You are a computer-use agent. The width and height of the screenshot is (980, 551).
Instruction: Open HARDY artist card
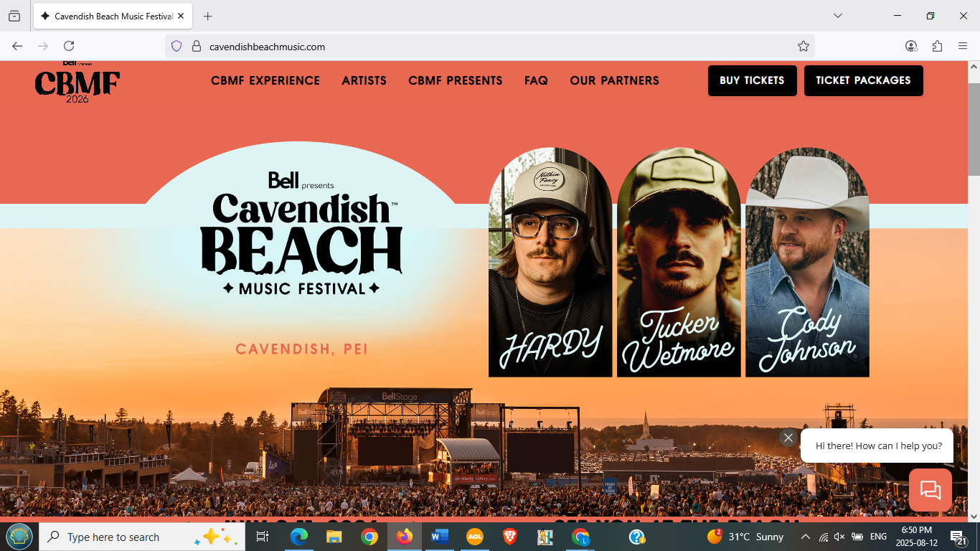coord(550,262)
